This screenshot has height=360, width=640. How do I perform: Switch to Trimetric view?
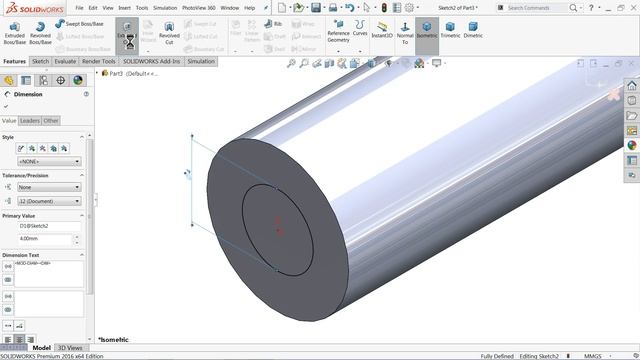[450, 30]
